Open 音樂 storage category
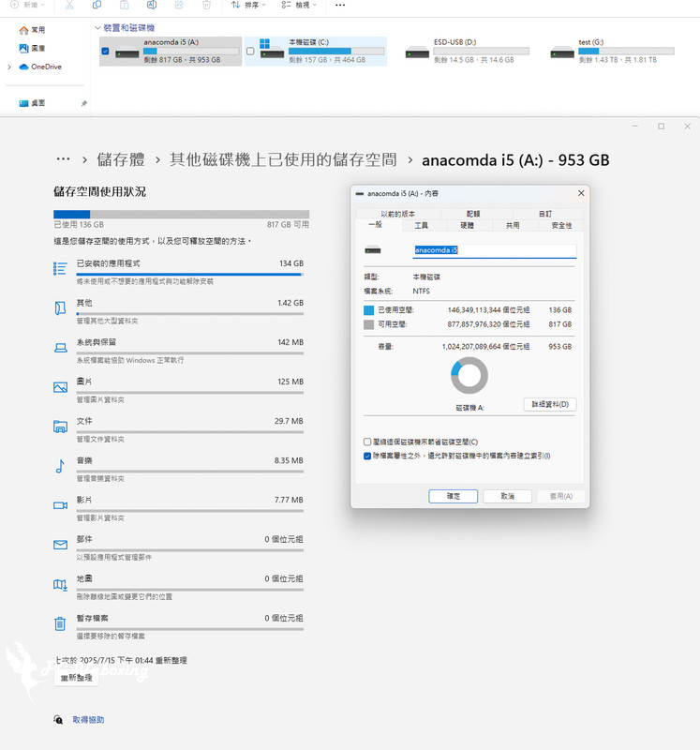Screen dimensions: 700x750 [178, 470]
